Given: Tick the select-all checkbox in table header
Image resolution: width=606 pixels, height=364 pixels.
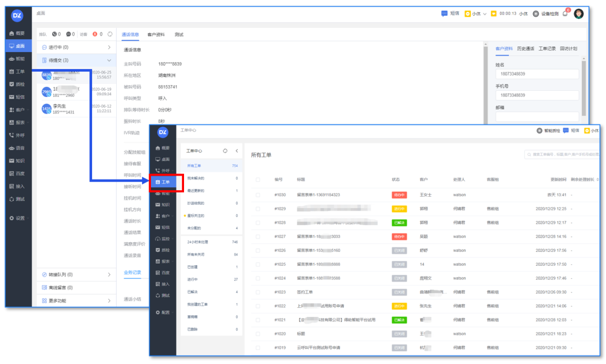Looking at the screenshot, I should click(x=258, y=179).
